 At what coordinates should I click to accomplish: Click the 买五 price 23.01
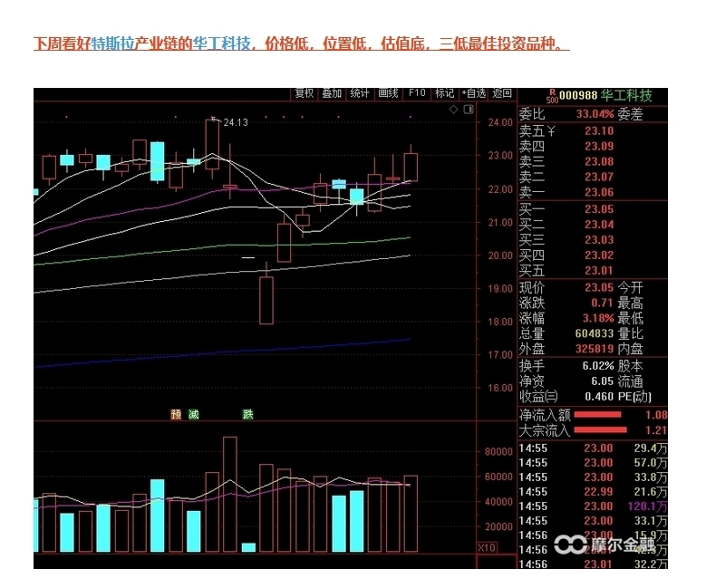click(599, 271)
